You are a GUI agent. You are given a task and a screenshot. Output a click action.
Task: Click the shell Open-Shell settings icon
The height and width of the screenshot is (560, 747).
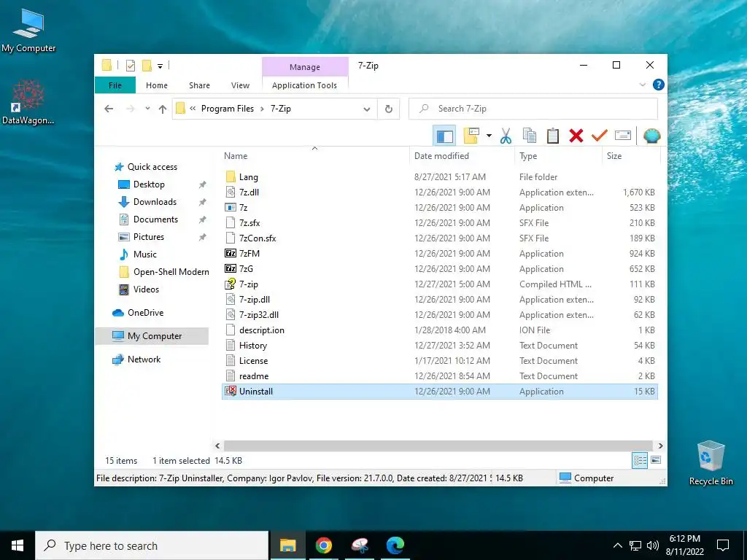(x=651, y=136)
